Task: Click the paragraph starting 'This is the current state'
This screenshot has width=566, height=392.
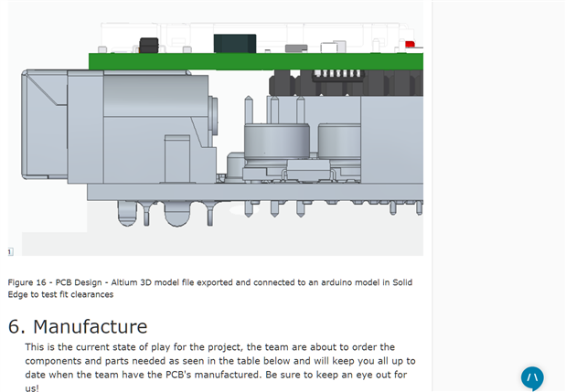Action: tap(220, 366)
